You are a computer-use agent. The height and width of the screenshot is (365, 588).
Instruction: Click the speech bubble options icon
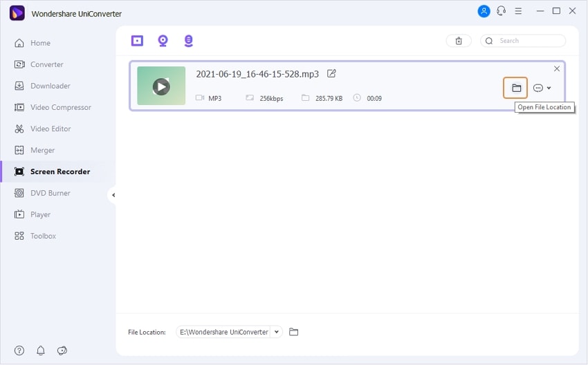point(538,88)
